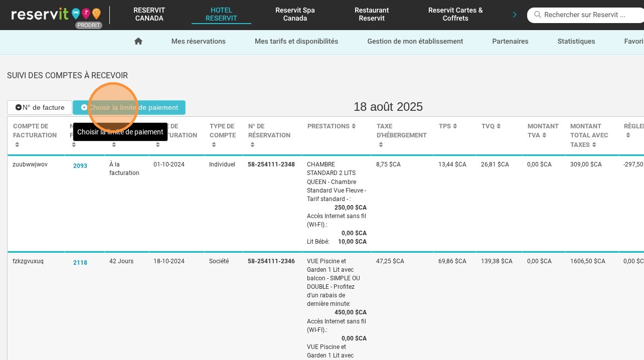Click the Société account type cell
This screenshot has width=644, height=360.
coord(219,261)
